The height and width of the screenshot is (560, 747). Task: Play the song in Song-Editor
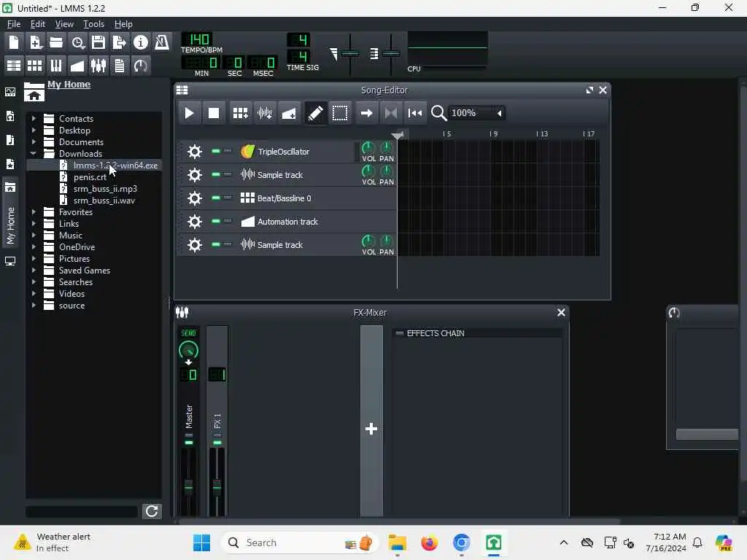click(189, 113)
